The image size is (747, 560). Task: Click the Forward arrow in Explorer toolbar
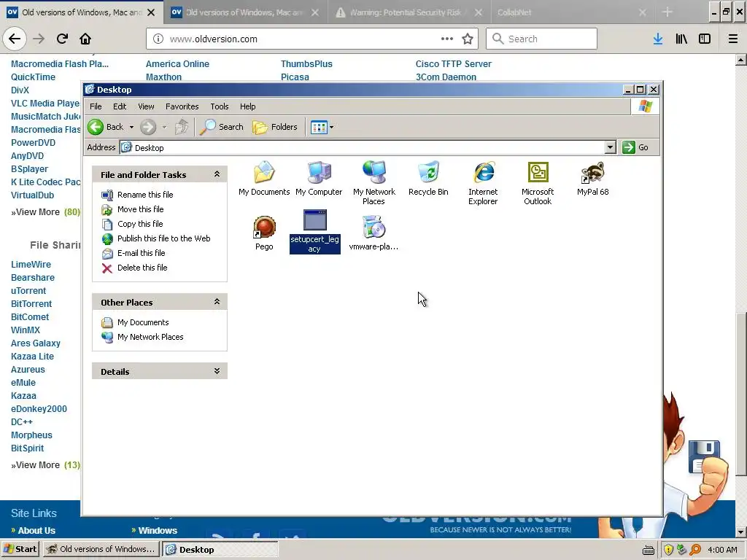click(148, 127)
